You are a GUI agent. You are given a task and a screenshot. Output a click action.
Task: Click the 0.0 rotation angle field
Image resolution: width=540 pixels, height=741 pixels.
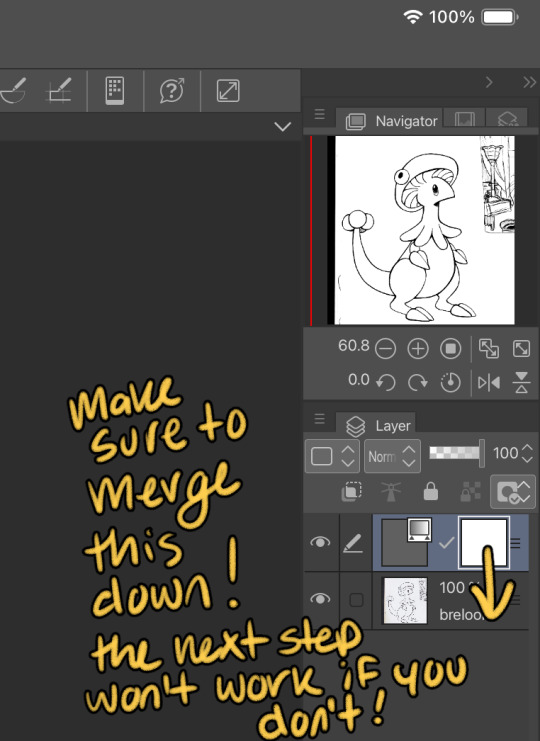(x=359, y=379)
